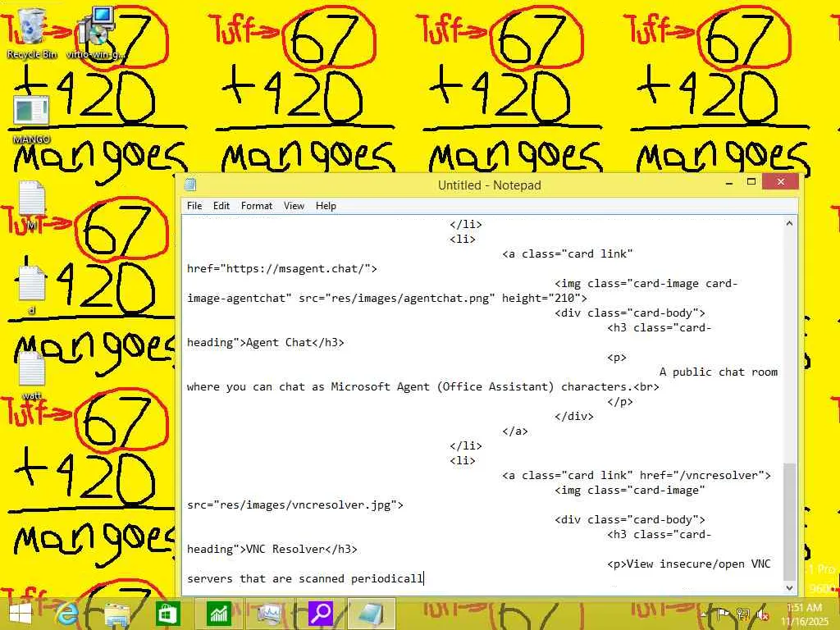Click the text 'href="https://msagent.chat/">'

[x=282, y=268]
